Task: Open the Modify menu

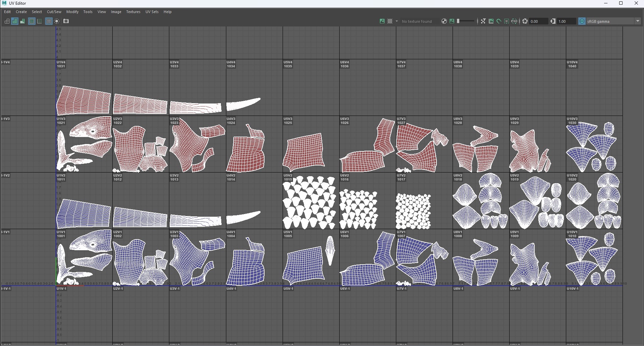Action: [72, 12]
